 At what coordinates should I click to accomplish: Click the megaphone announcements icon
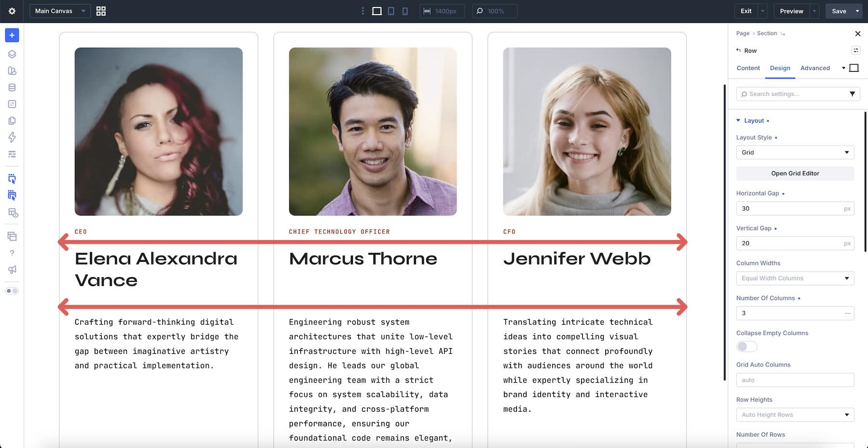click(x=12, y=270)
